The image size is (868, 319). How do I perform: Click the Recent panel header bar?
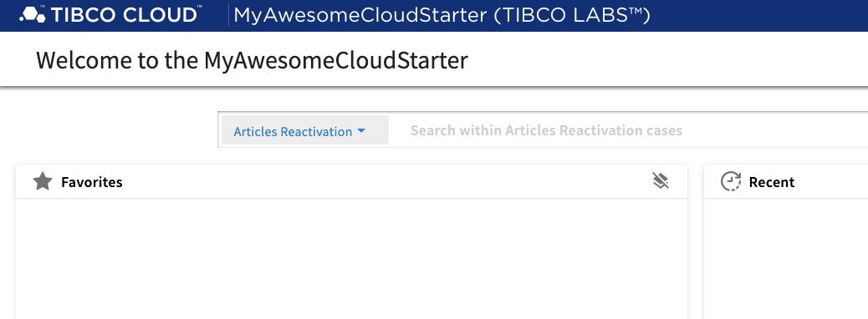point(786,181)
